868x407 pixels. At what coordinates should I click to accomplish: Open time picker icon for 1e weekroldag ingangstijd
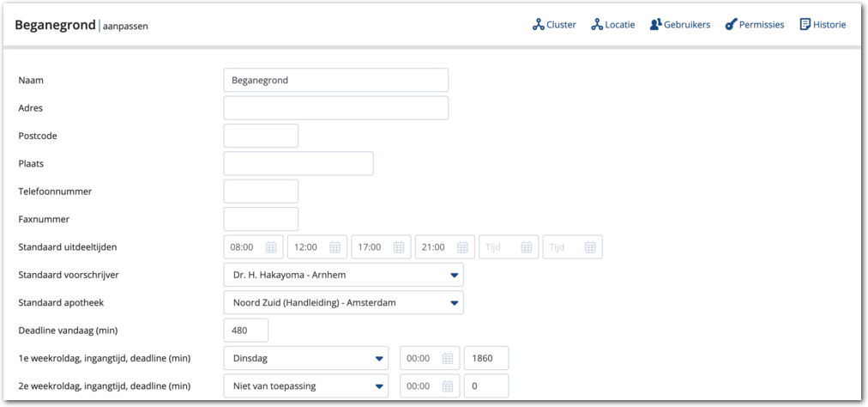pos(447,359)
